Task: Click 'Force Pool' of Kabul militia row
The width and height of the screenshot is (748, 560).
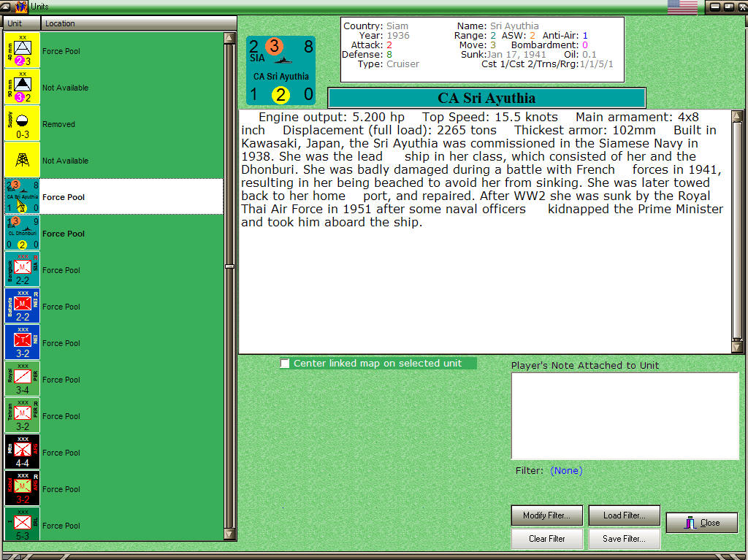Action: 61,489
